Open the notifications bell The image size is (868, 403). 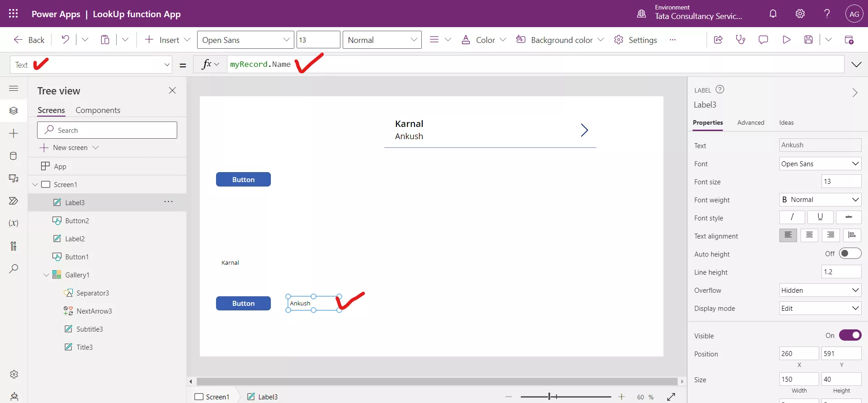click(773, 14)
